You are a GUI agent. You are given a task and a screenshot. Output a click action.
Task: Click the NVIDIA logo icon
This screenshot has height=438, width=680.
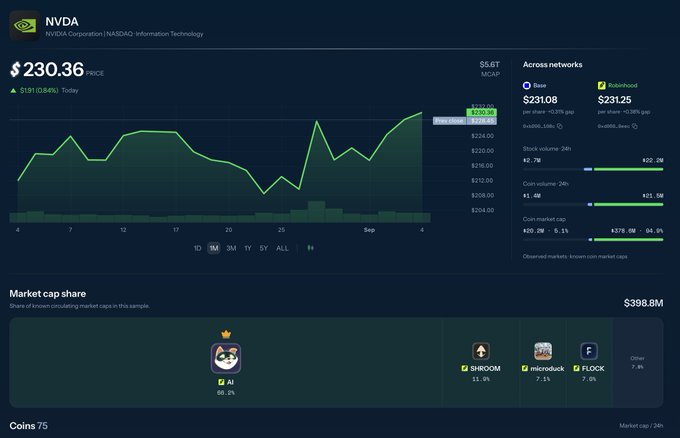click(24, 26)
